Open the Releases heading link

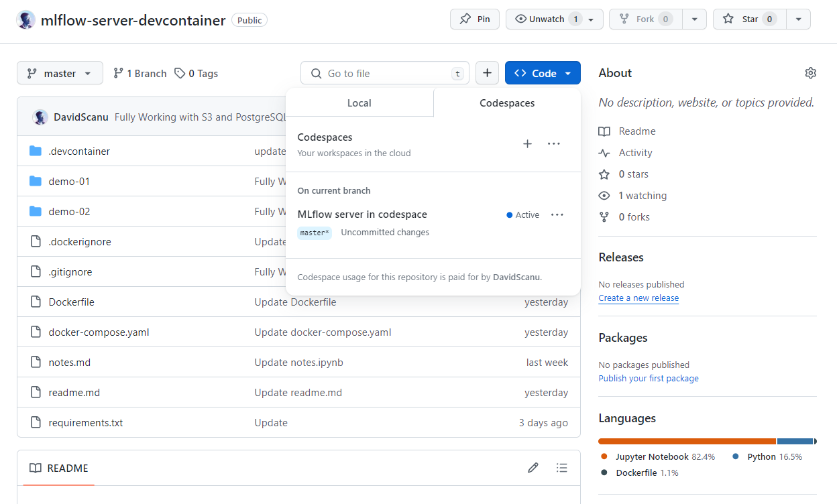621,257
